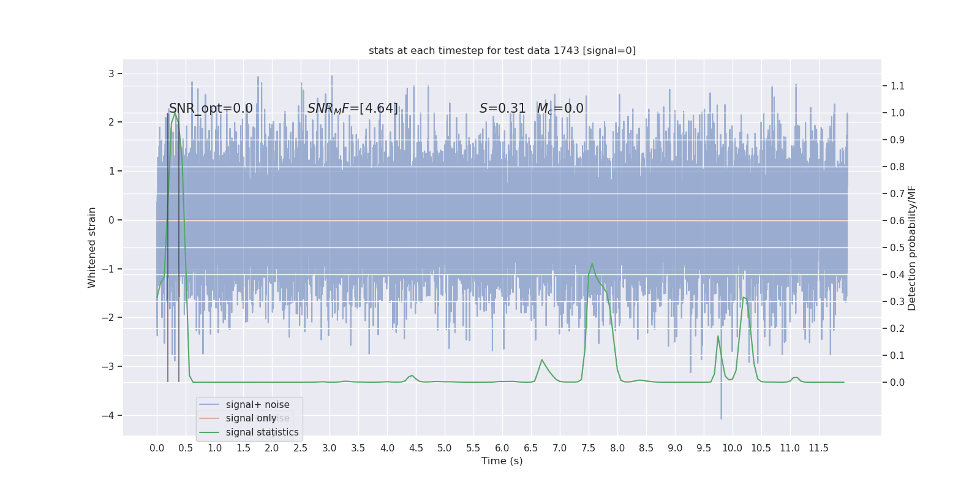Click the orange line sample for signal only

click(209, 418)
